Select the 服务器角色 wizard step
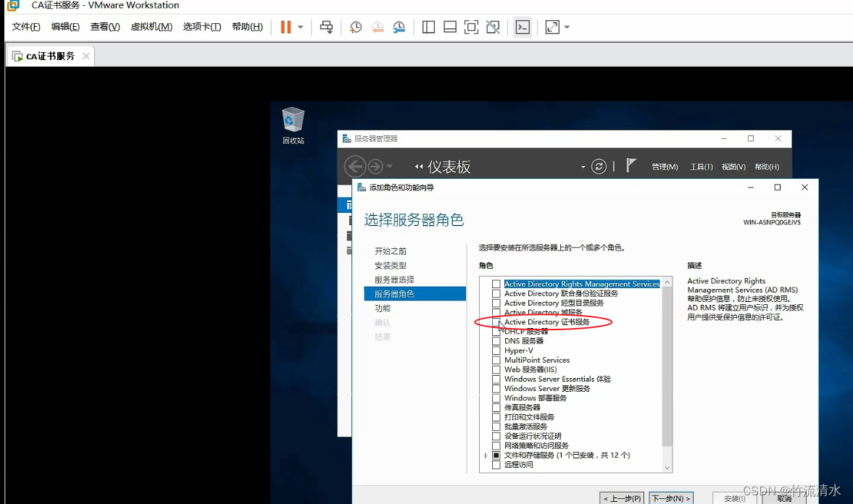This screenshot has height=504, width=853. point(415,293)
